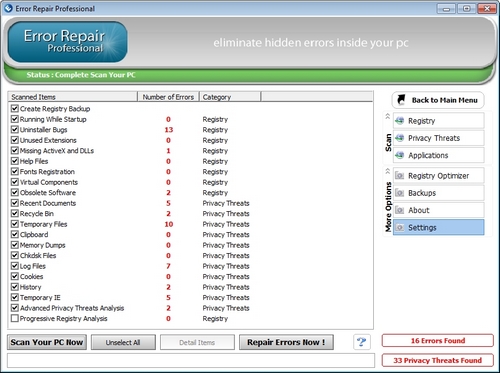This screenshot has height=373, width=500.
Task: Sort by Scanned Items column header
Action: coord(73,97)
